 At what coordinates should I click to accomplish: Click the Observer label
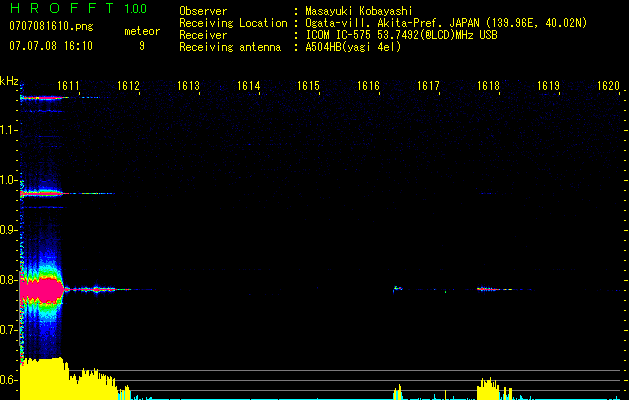(203, 11)
